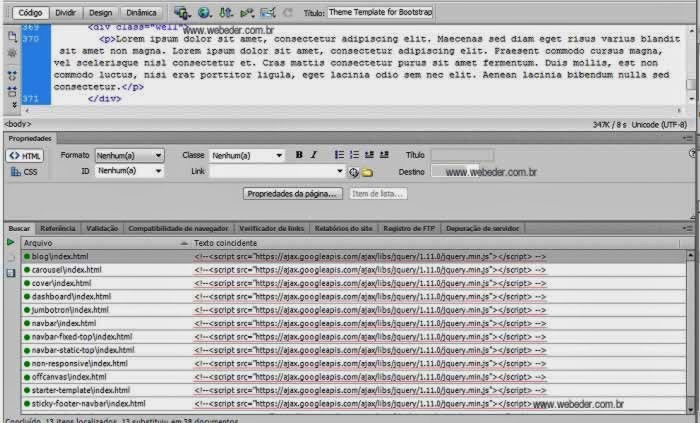Image resolution: width=700 pixels, height=423 pixels.
Task: Open the Classe dropdown
Action: click(247, 155)
